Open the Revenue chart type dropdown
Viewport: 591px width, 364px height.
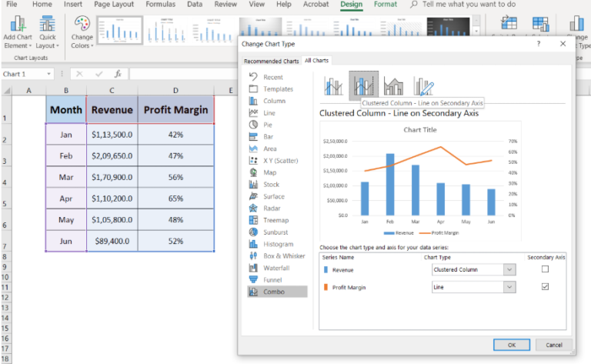tap(509, 270)
